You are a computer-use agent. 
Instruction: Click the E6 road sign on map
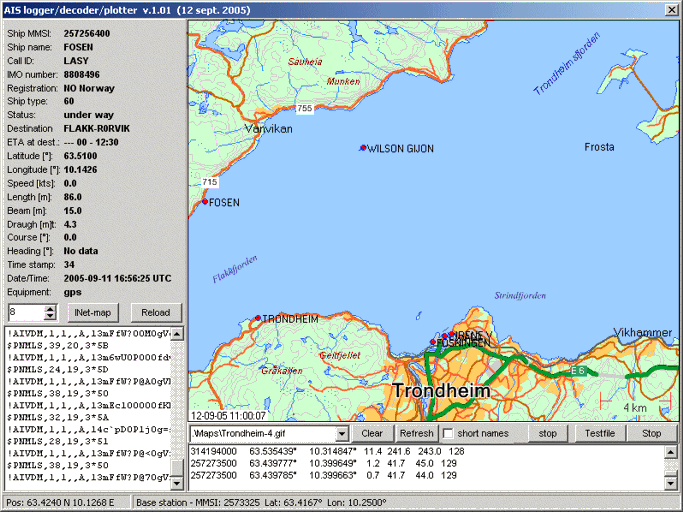coord(577,371)
